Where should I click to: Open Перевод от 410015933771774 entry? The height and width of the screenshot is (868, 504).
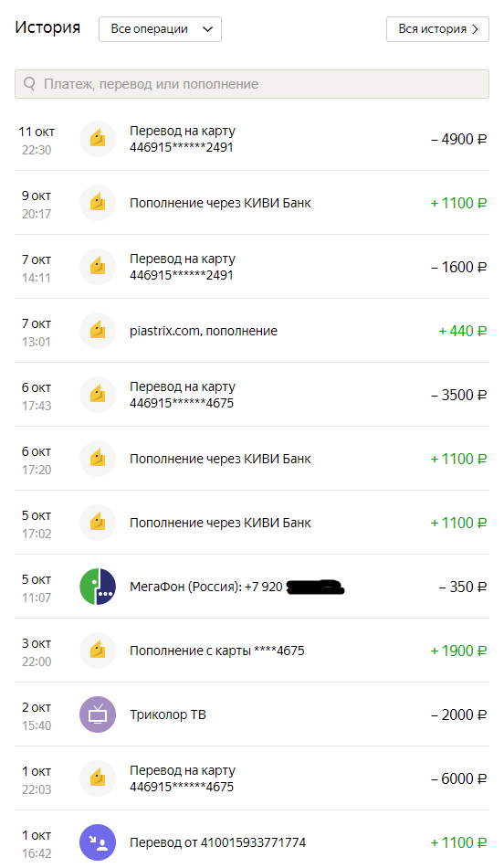(252, 842)
